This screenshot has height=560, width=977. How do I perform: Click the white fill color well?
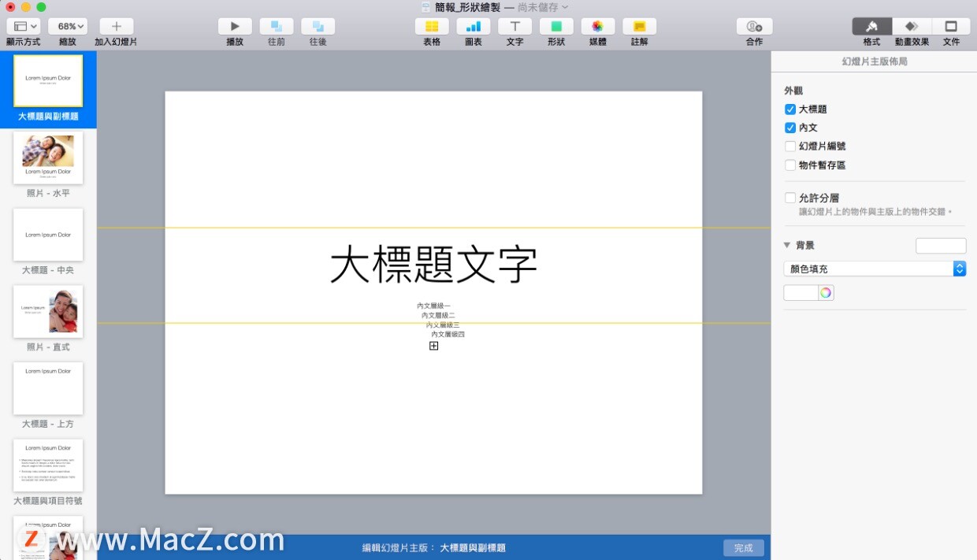[x=801, y=293]
